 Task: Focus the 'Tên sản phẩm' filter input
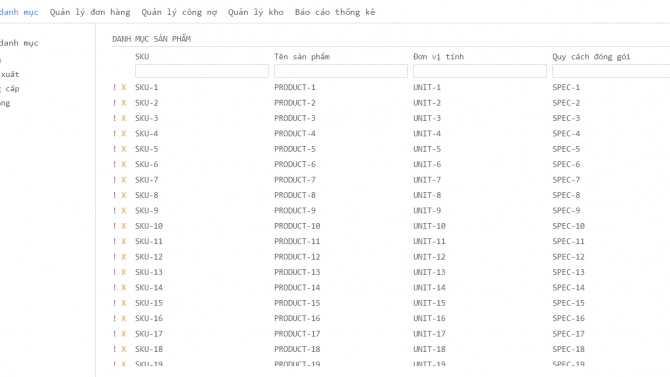coord(341,71)
